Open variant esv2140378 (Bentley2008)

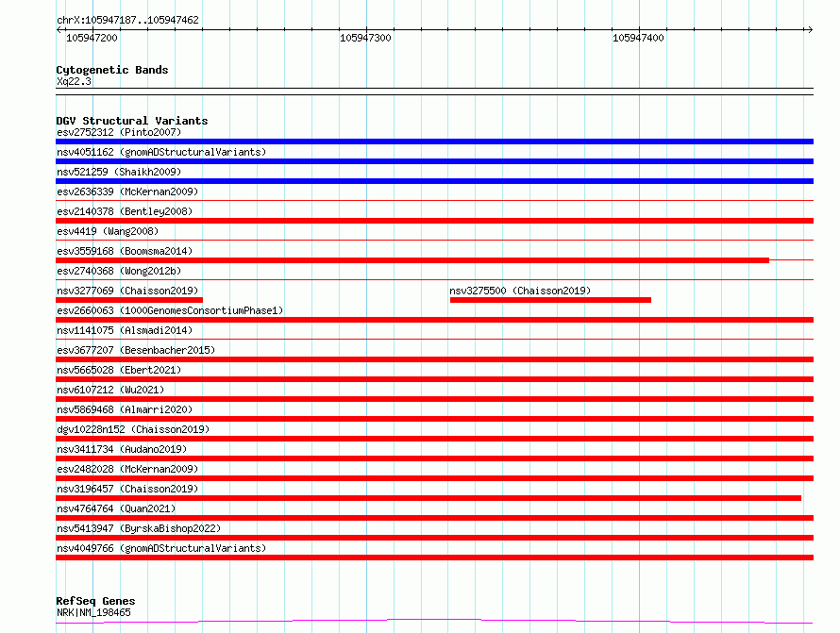click(x=125, y=211)
